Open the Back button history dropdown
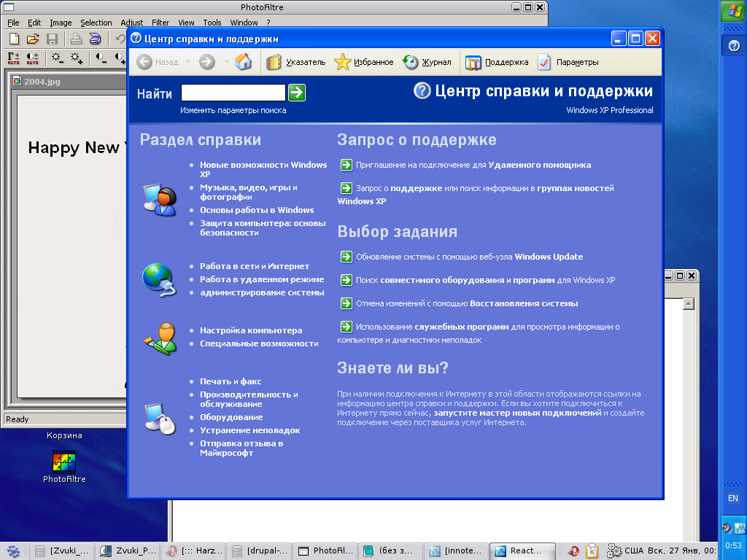747x560 pixels. click(x=187, y=62)
